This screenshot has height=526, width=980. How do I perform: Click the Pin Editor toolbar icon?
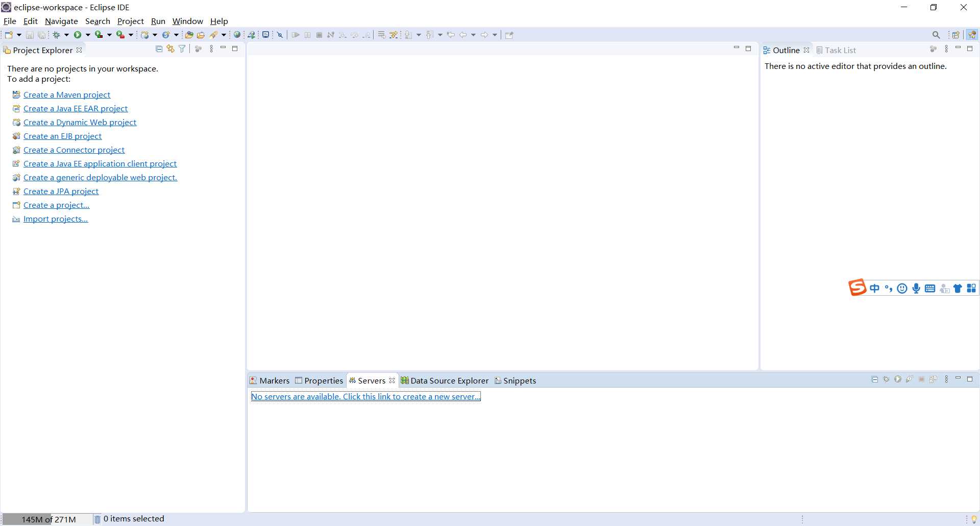click(509, 35)
